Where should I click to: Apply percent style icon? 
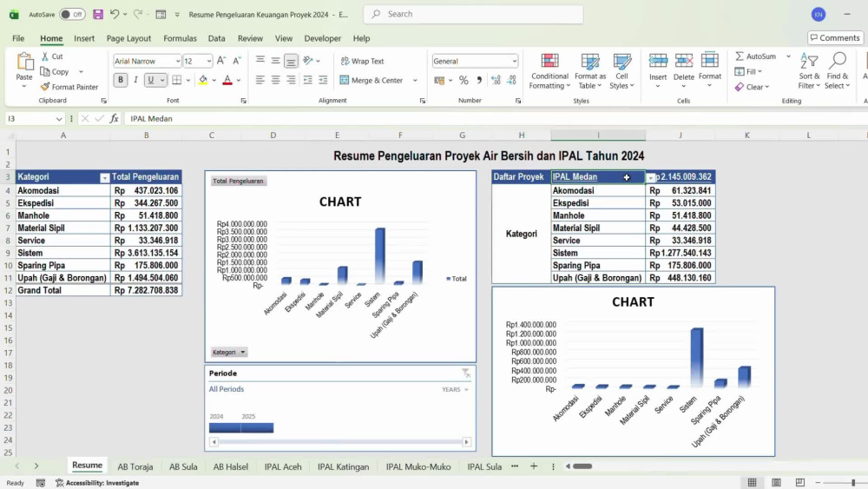pos(464,81)
